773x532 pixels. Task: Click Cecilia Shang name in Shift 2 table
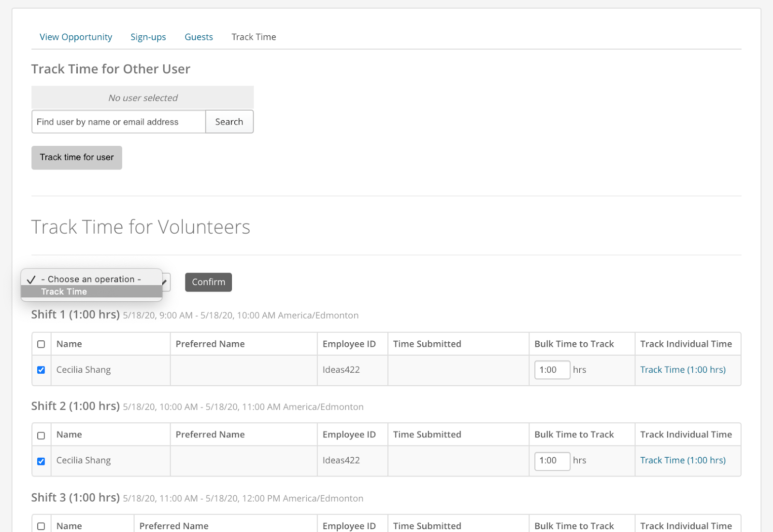[84, 461]
